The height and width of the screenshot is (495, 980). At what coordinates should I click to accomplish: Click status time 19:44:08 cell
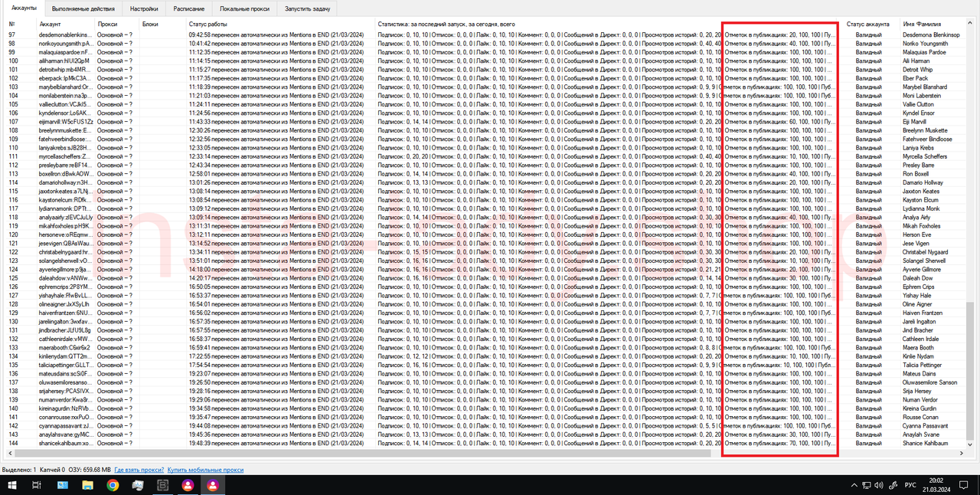click(x=199, y=425)
